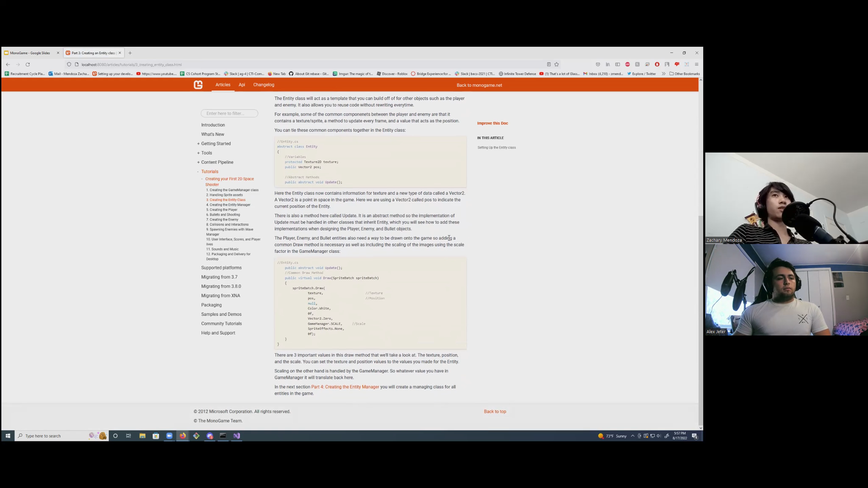
Task: Click the MonoGame logo icon
Action: coord(198,85)
